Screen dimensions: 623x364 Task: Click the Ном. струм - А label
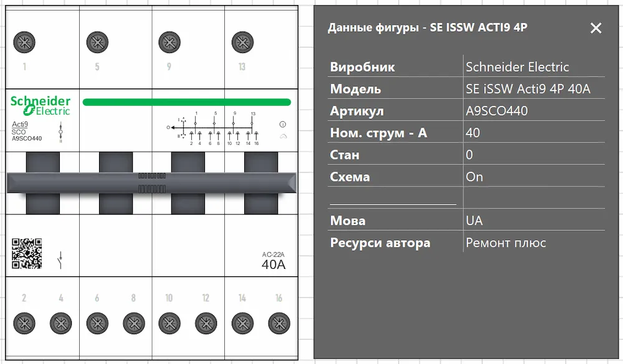(379, 133)
